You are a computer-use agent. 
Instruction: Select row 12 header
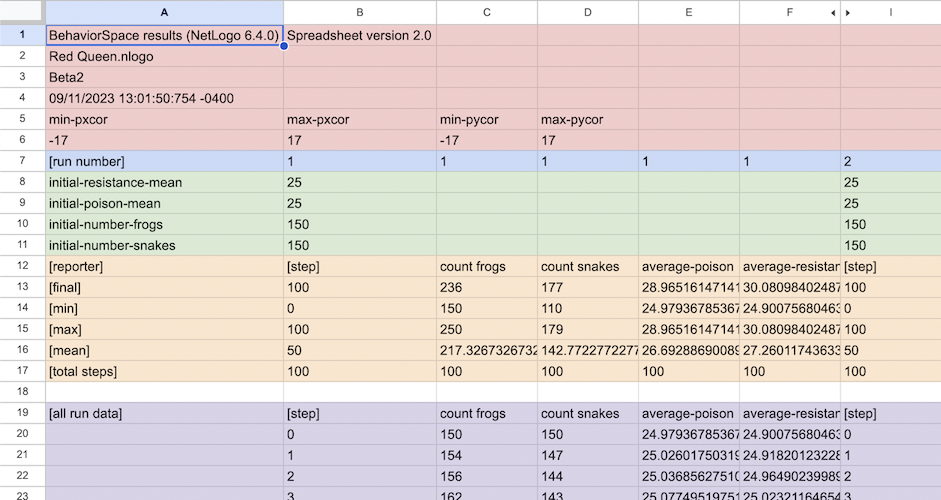pyautogui.click(x=22, y=266)
